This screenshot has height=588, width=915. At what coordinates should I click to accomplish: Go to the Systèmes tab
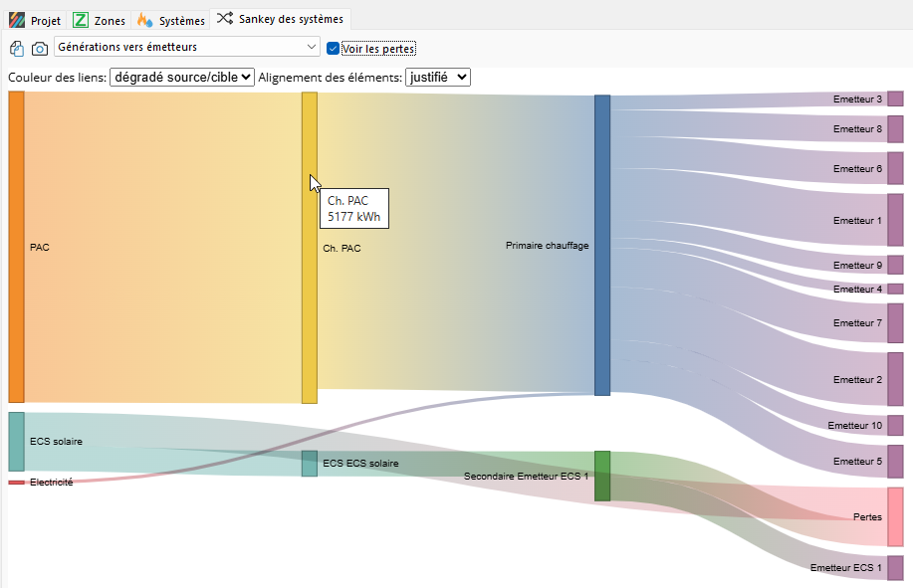coord(171,20)
